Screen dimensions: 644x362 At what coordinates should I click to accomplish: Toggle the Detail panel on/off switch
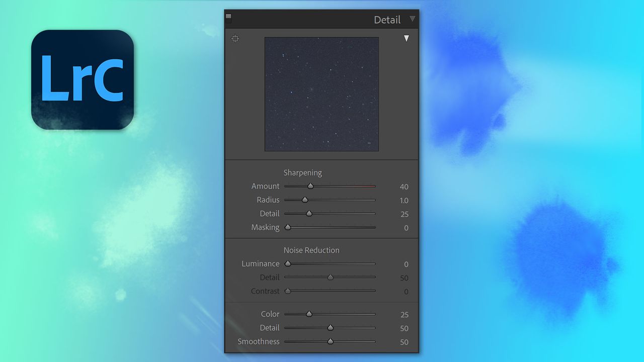(x=228, y=19)
